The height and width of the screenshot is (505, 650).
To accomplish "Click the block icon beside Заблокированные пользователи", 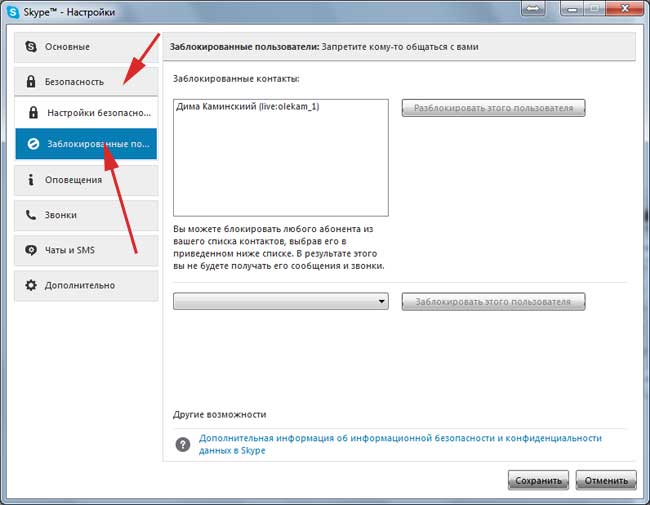I will point(33,144).
